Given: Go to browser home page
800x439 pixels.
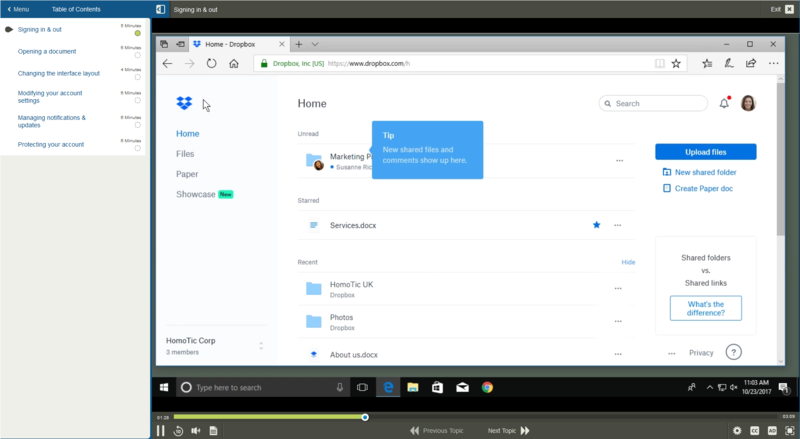Looking at the screenshot, I should pyautogui.click(x=234, y=63).
